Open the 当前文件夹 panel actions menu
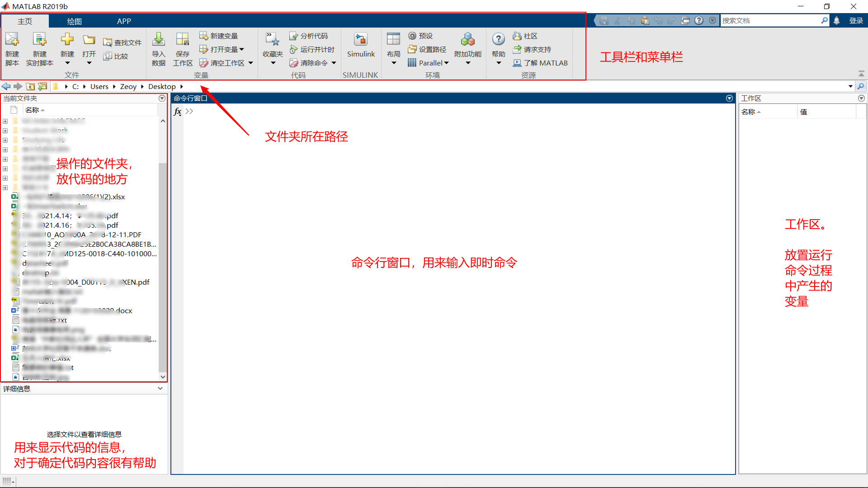The height and width of the screenshot is (488, 868). (162, 98)
